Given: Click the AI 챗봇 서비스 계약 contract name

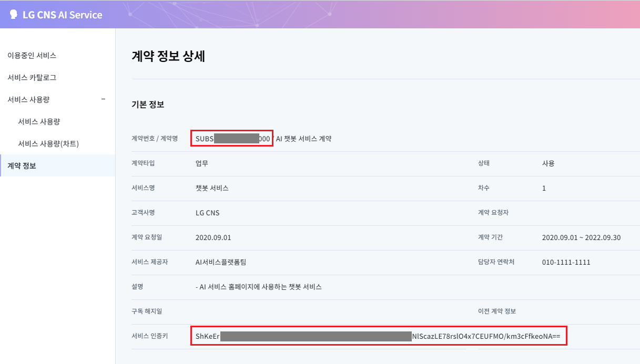Looking at the screenshot, I should click(x=303, y=139).
